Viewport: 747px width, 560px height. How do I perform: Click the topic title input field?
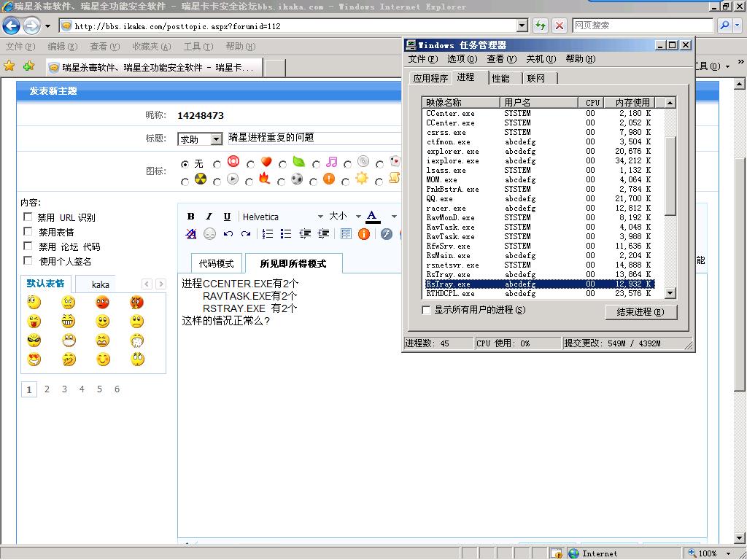click(314, 138)
